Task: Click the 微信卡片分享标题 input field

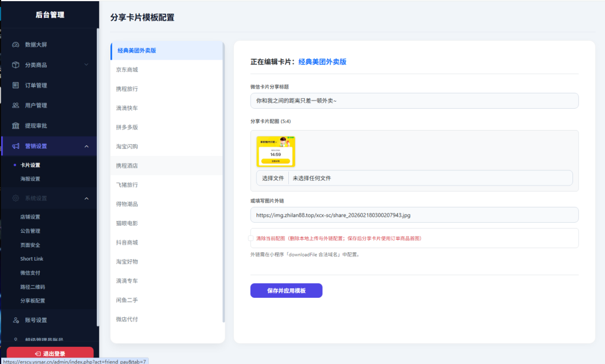Action: pyautogui.click(x=414, y=100)
